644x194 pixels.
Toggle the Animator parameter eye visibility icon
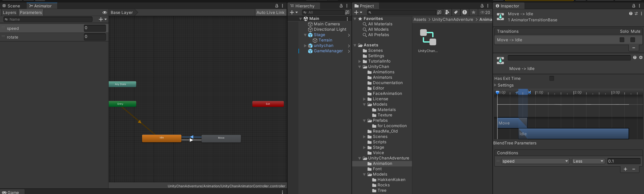(x=104, y=13)
